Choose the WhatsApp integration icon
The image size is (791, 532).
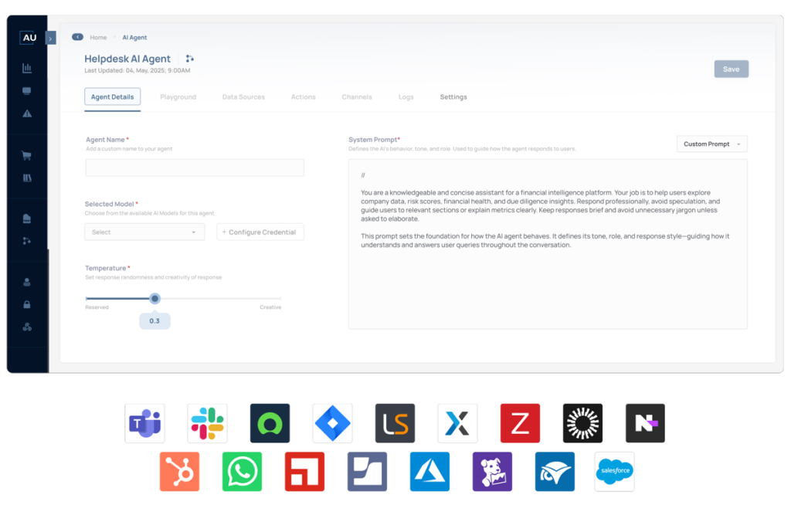click(x=242, y=471)
